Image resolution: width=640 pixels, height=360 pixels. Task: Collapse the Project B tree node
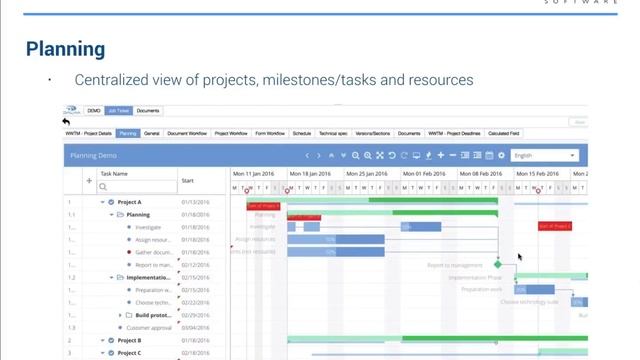pyautogui.click(x=102, y=340)
